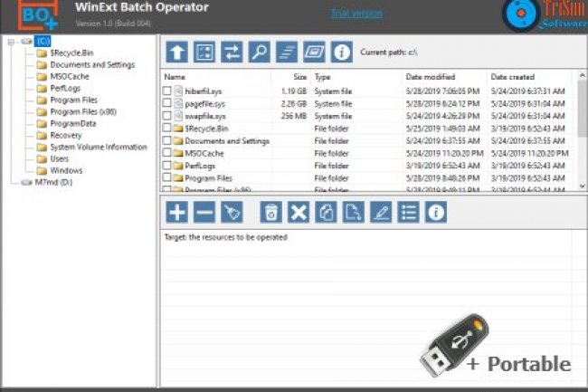
Task: Click the X icon in operations toolbar
Action: pyautogui.click(x=298, y=213)
